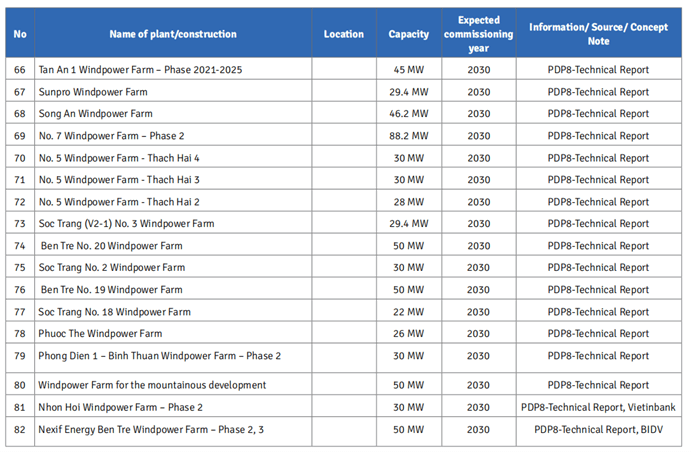Select the Tan An 1 Windpower Farm row name
The width and height of the screenshot is (692, 452).
(x=140, y=70)
